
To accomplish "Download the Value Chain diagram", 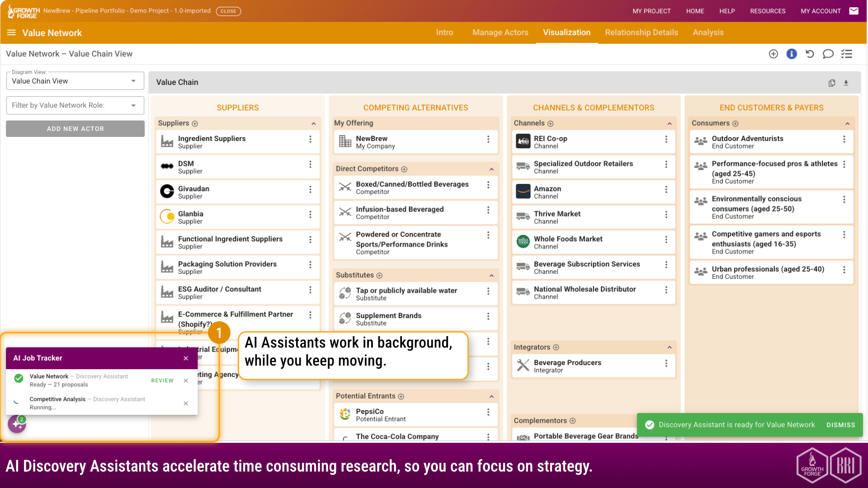I will [x=846, y=83].
